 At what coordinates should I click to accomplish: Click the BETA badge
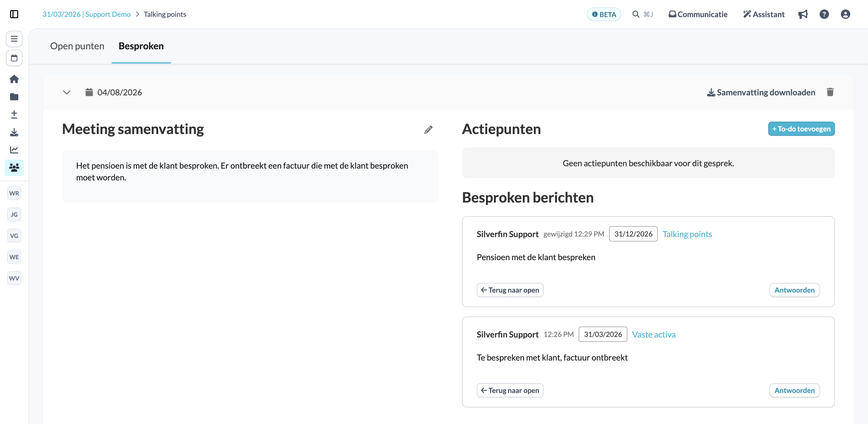pos(604,14)
